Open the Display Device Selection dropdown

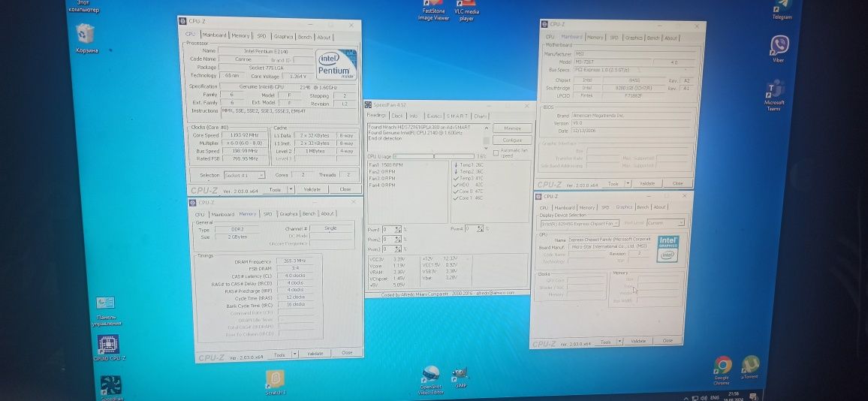[580, 223]
